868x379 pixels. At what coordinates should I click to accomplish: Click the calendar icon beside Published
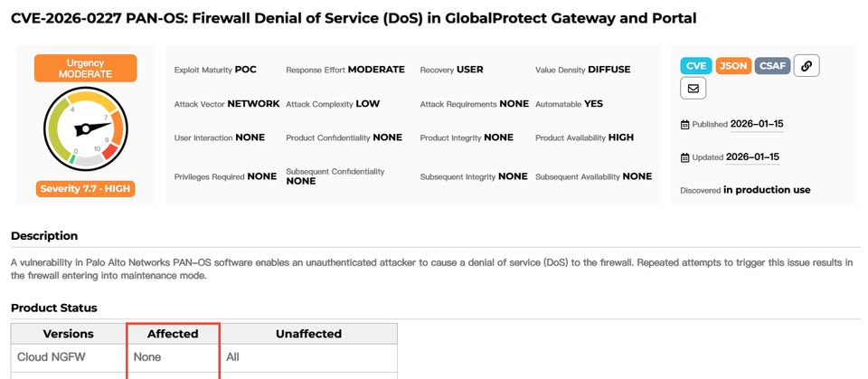coord(685,125)
